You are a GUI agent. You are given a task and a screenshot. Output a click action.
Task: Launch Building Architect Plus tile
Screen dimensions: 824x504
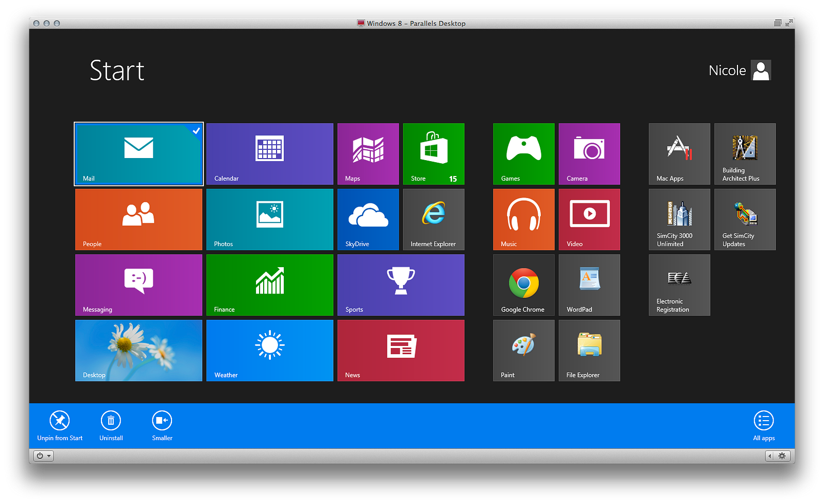pos(745,154)
